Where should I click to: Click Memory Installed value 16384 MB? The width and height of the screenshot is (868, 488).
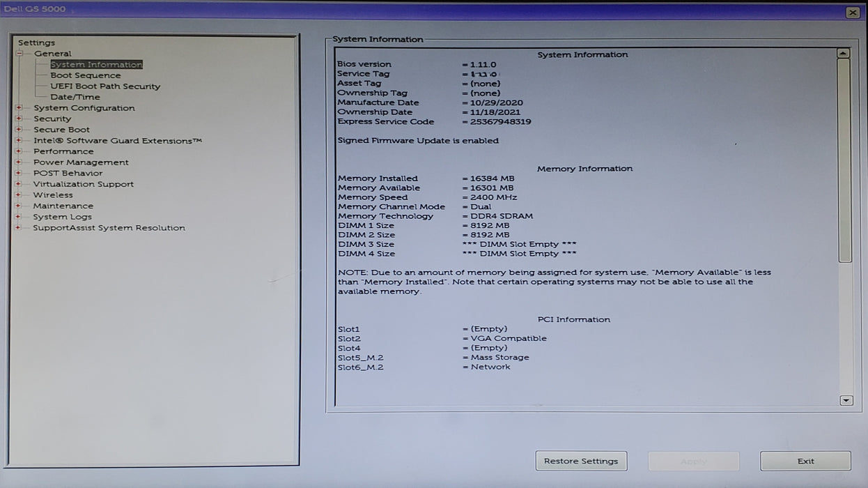(x=492, y=178)
